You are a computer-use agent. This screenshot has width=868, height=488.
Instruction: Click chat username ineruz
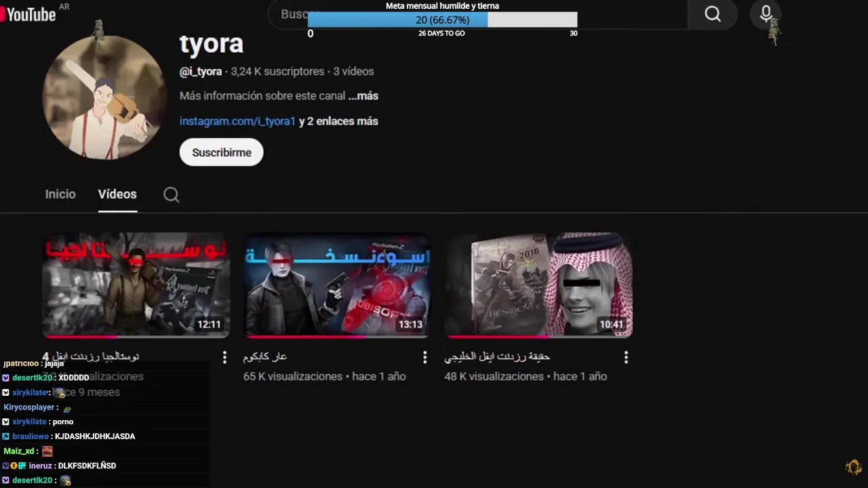point(40,466)
